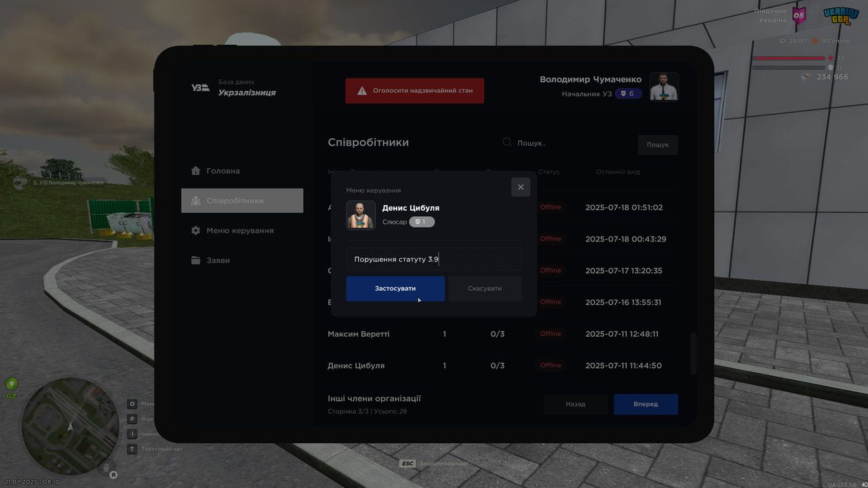Viewport: 868px width, 488px height.
Task: Click last login 2025-07-17 13:20:35
Action: 624,270
